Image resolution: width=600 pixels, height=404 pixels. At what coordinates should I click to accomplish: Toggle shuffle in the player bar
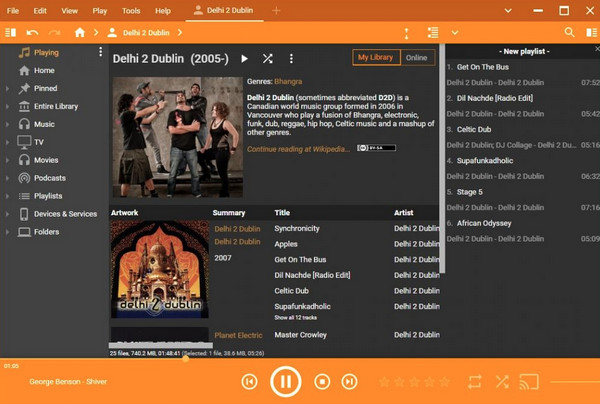(502, 381)
